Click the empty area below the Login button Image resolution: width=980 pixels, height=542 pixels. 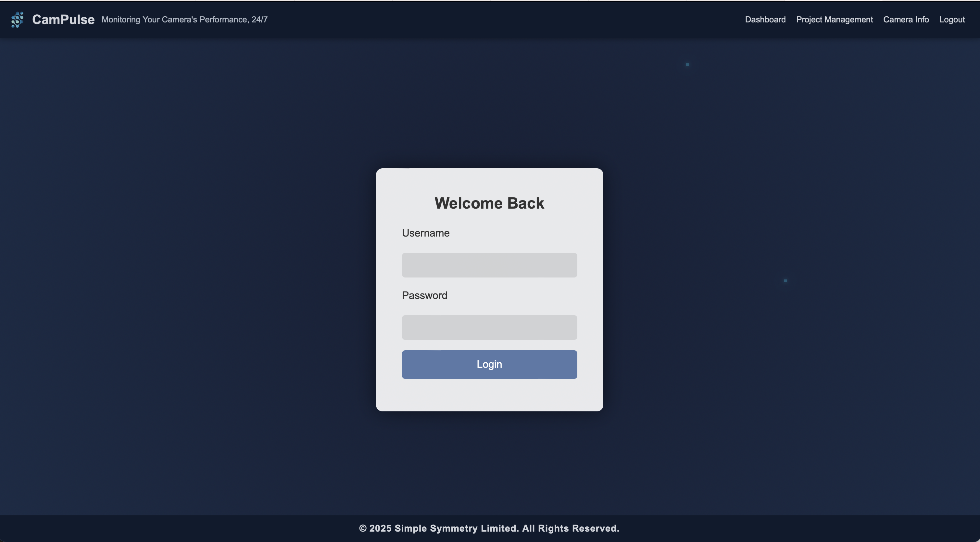(489, 395)
